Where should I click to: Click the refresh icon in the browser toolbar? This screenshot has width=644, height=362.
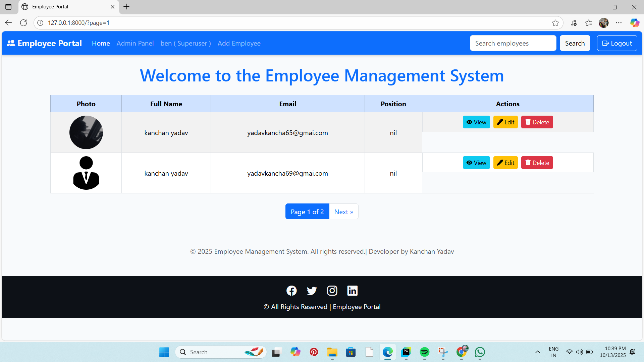[x=23, y=22]
